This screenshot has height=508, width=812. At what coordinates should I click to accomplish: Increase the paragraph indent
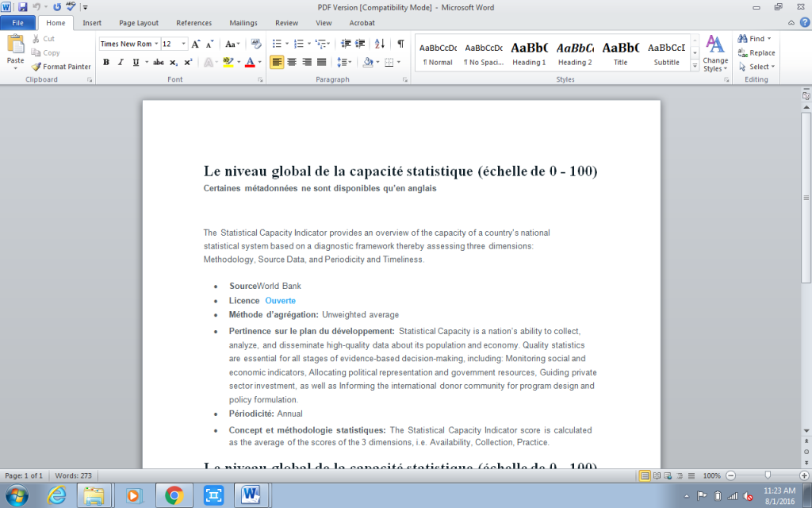click(x=360, y=44)
